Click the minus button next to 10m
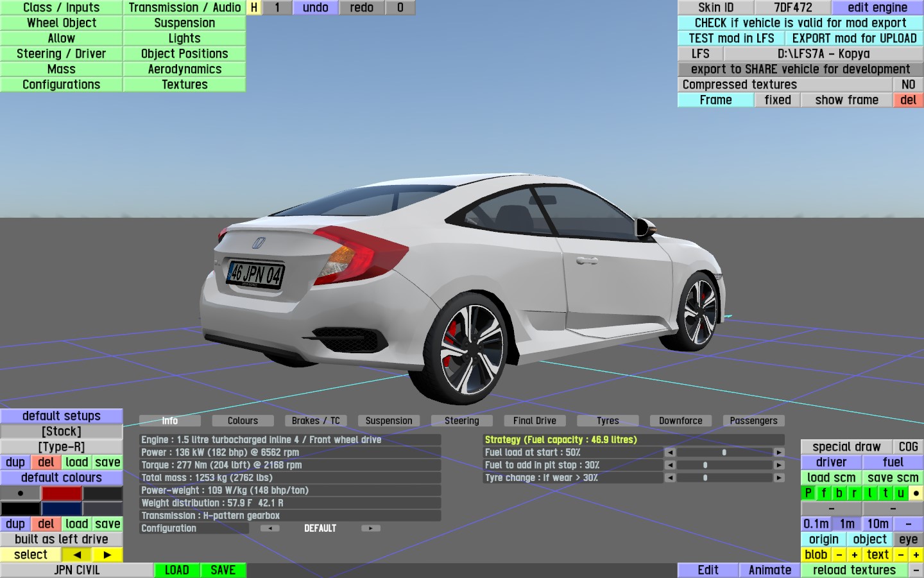 click(x=909, y=524)
